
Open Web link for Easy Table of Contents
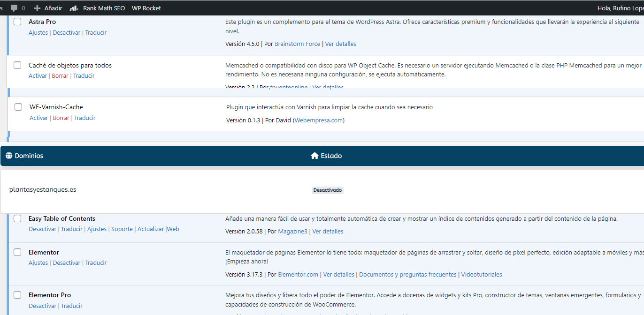(173, 229)
